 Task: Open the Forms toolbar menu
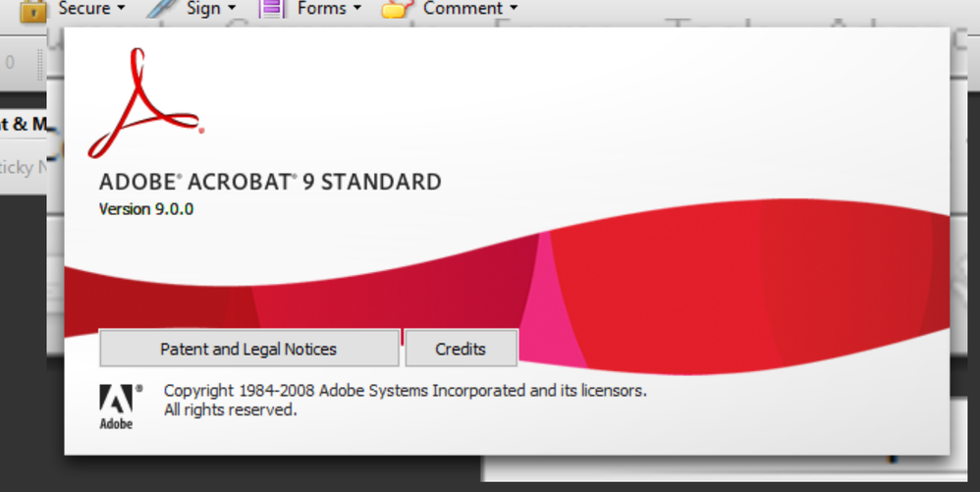[329, 8]
